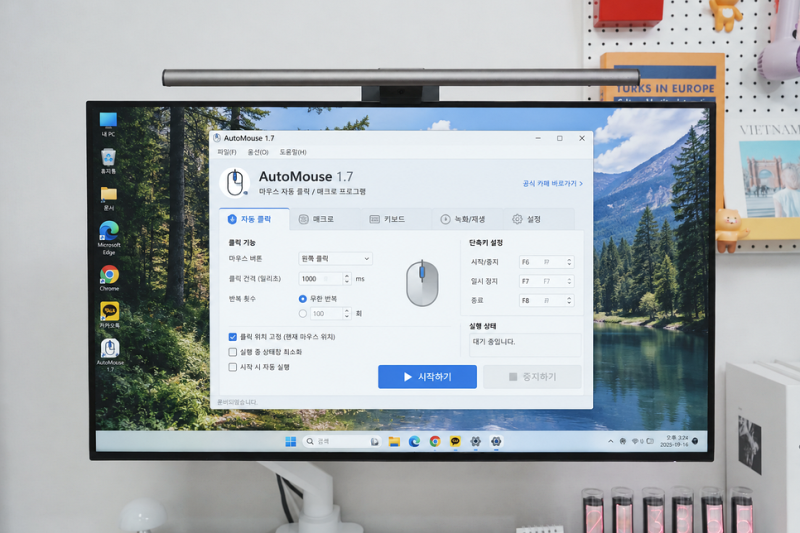Click the 시작하기 start button

pos(428,376)
